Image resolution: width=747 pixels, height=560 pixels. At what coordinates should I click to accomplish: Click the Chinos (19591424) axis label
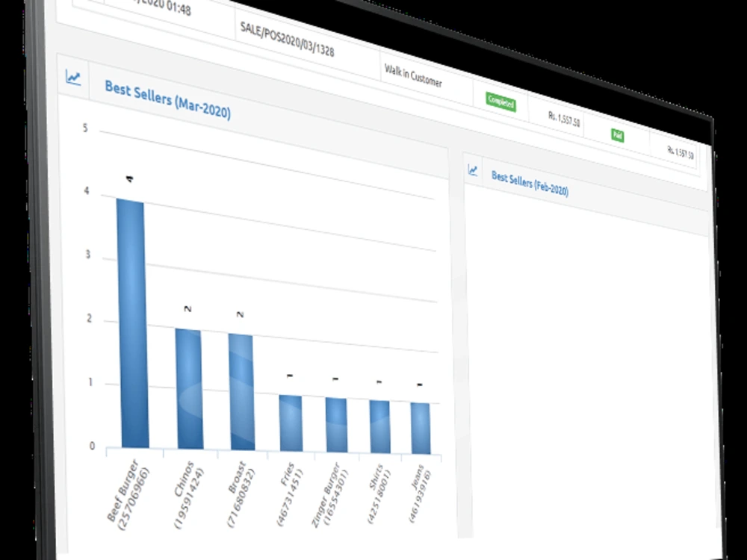click(x=189, y=494)
